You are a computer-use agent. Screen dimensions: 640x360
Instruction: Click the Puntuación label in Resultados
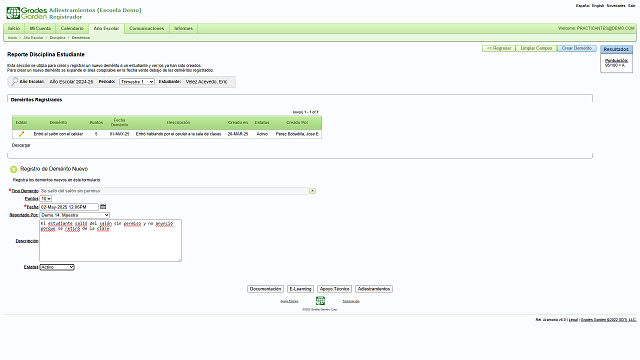[616, 60]
